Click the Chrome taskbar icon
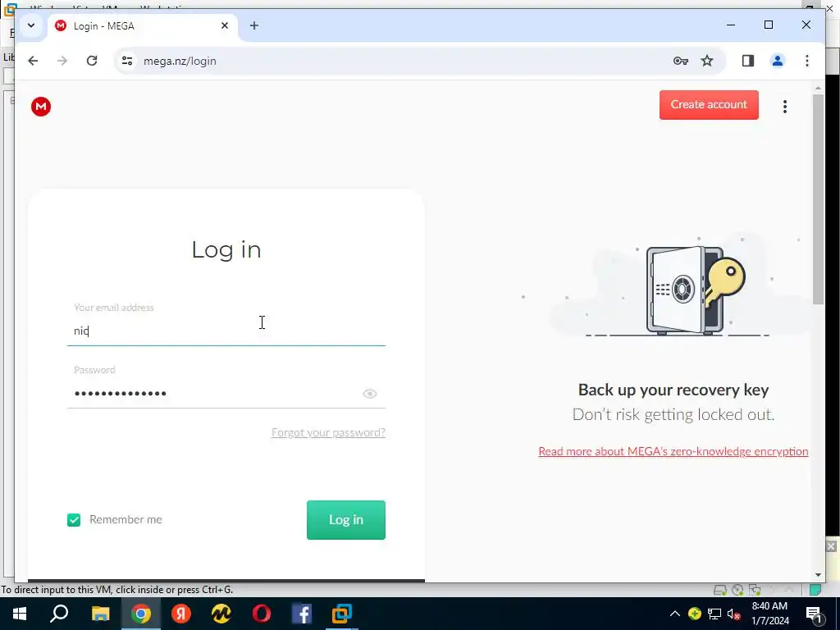Image resolution: width=840 pixels, height=630 pixels. 141,614
